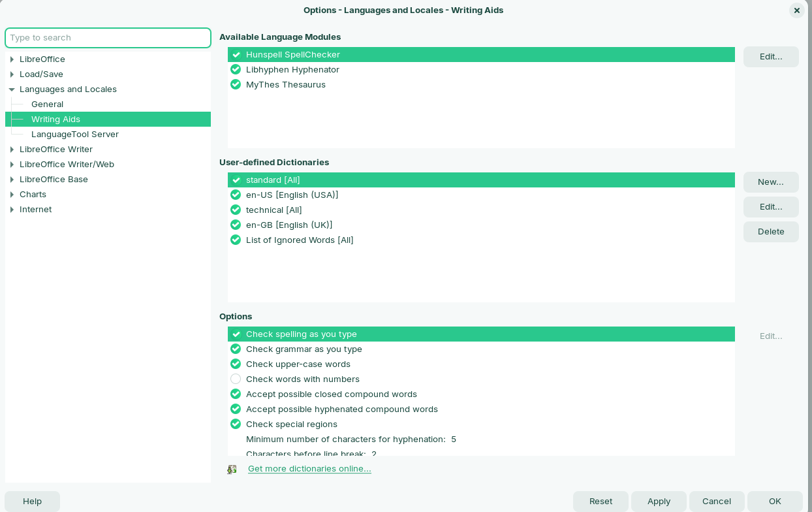Image resolution: width=812 pixels, height=512 pixels.
Task: Open the General page under Languages
Action: tap(47, 104)
